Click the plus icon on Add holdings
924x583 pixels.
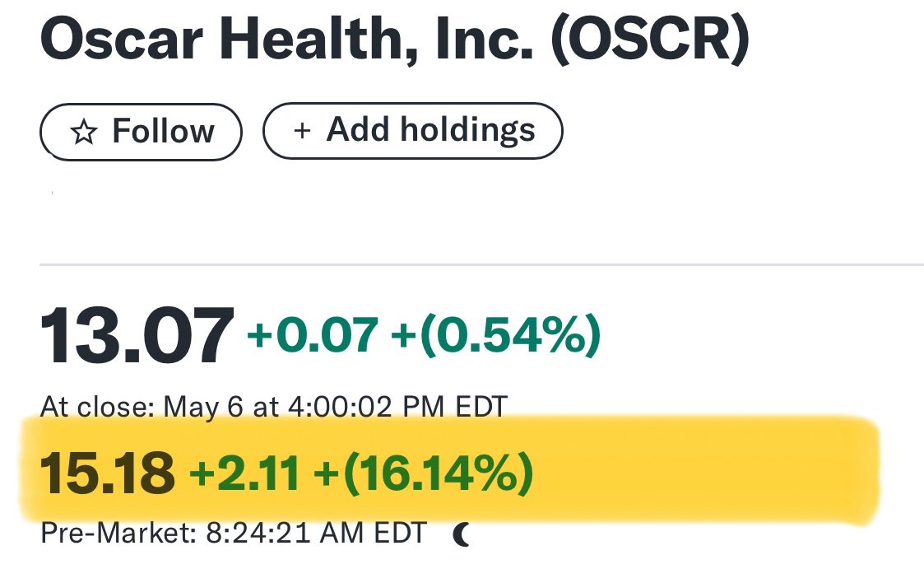[x=302, y=130]
